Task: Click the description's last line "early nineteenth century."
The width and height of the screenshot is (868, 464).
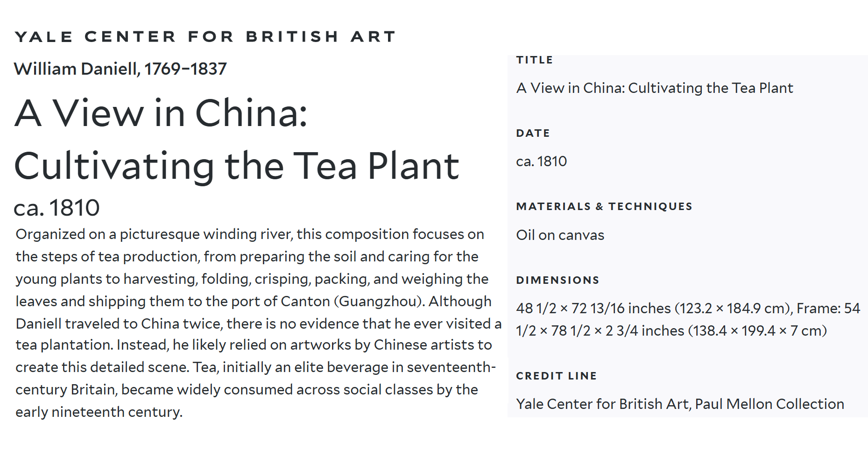Action: [99, 412]
